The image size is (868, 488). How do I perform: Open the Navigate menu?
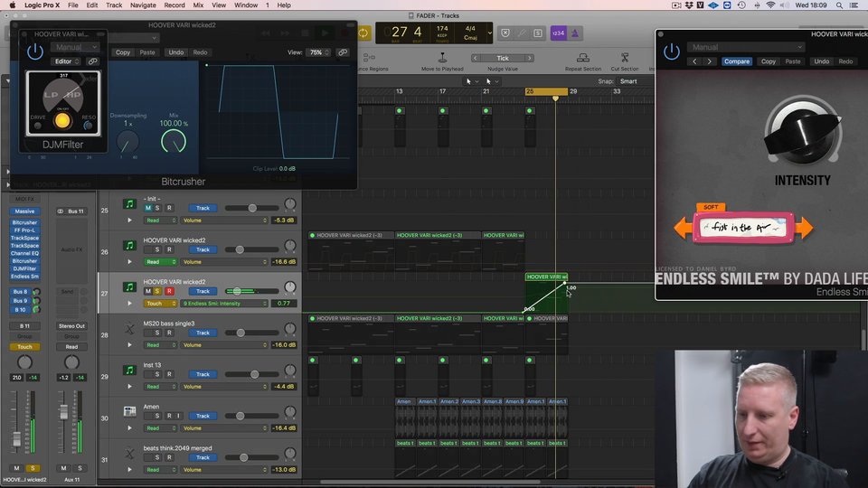click(143, 5)
